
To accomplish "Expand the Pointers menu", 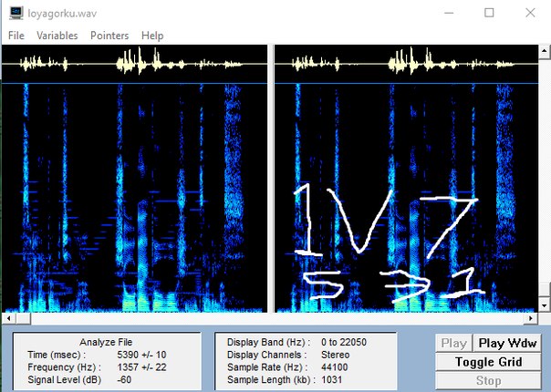I will coord(109,36).
